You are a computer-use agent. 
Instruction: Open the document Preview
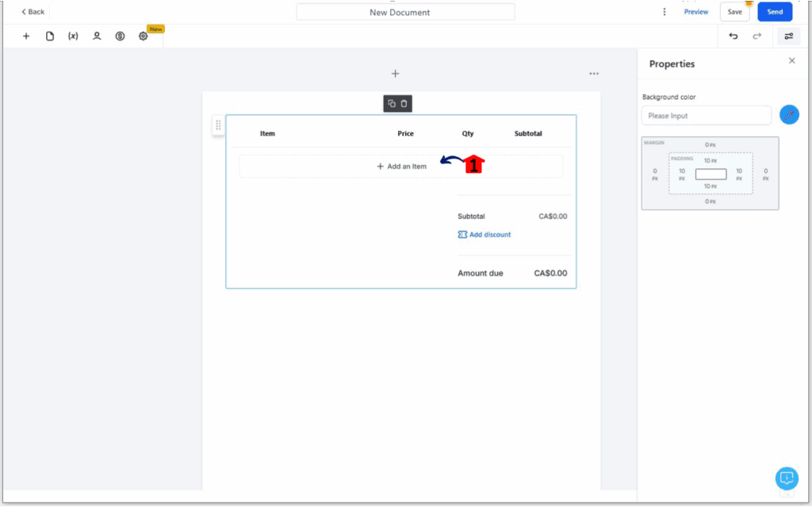[695, 11]
